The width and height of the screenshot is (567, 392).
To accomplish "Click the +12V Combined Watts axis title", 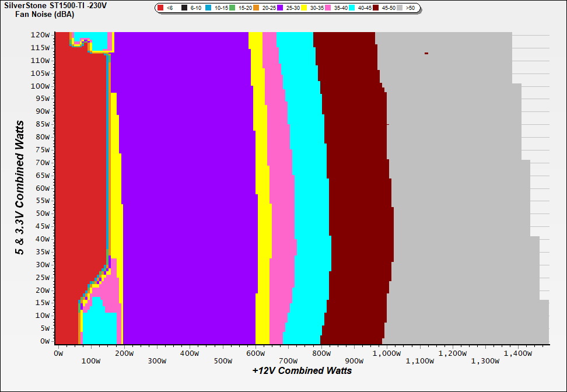I will point(302,370).
